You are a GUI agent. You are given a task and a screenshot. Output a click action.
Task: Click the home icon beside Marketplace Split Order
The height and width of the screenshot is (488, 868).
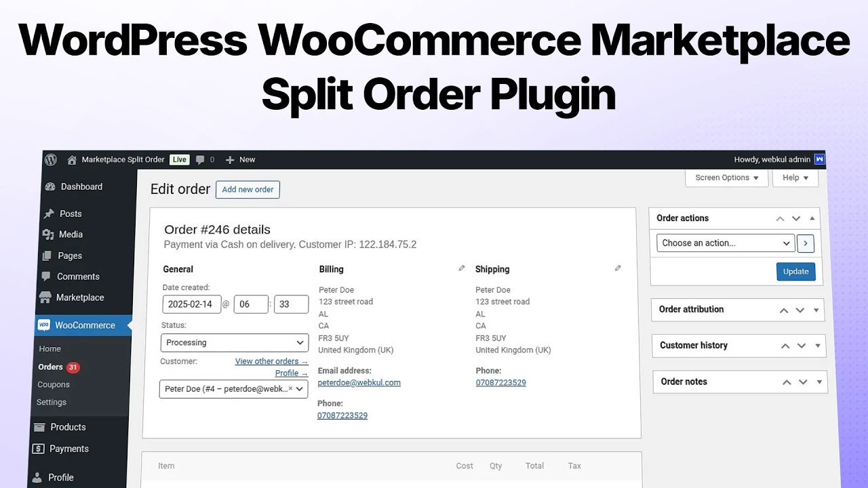72,160
